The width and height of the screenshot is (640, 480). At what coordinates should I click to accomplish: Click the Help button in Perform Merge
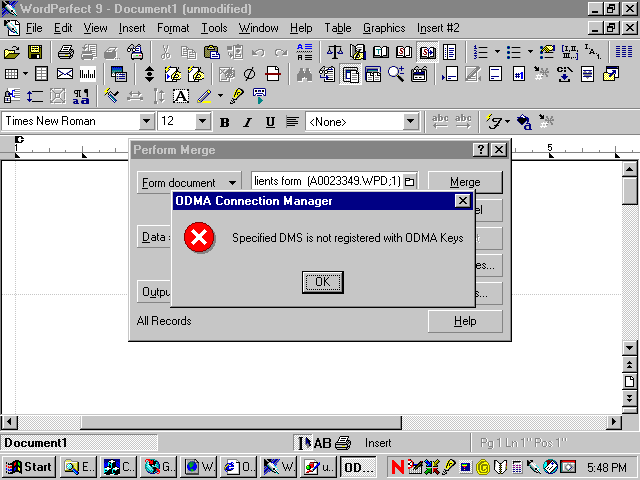point(464,321)
